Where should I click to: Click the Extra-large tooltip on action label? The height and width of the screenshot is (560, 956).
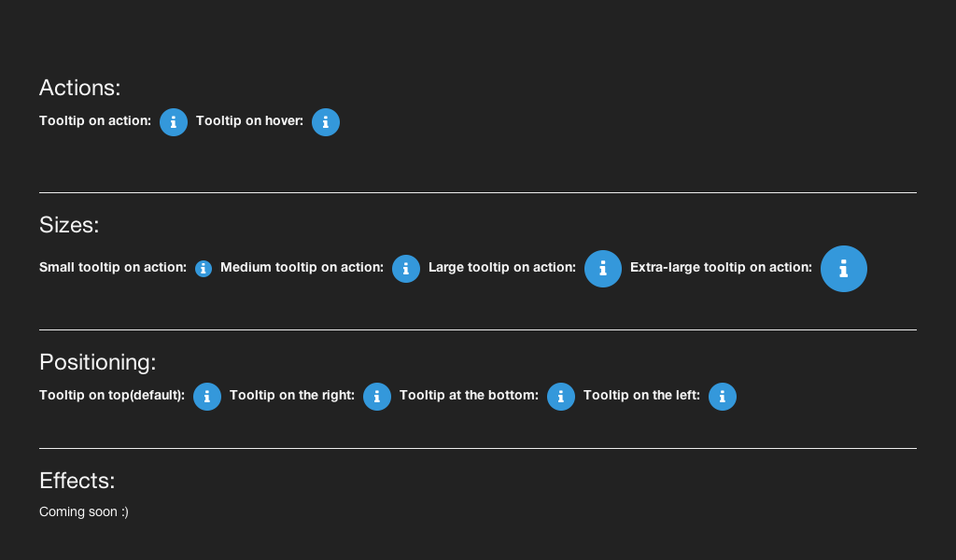[720, 267]
